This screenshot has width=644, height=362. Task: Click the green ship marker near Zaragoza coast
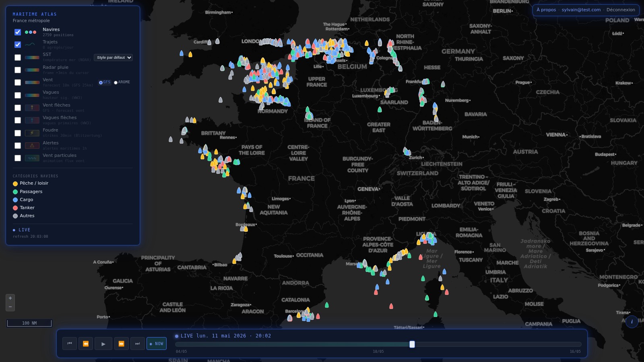tap(327, 305)
